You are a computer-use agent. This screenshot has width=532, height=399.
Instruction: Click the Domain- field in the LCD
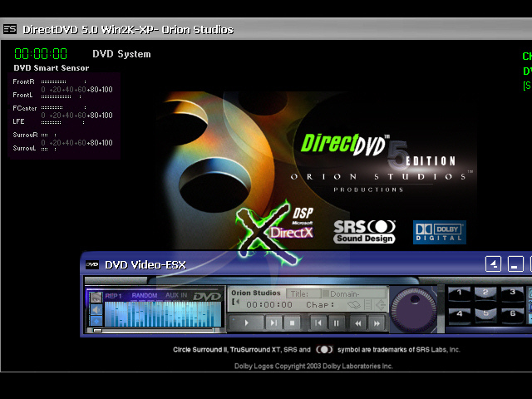(x=354, y=293)
